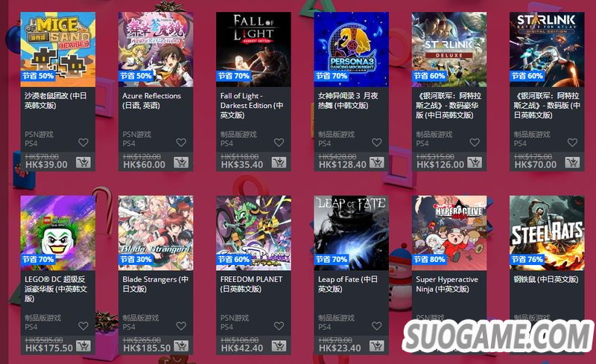Screen dimensions: 596x364
Task: Add Mice and Sand Revised to cart
Action: 83,162
